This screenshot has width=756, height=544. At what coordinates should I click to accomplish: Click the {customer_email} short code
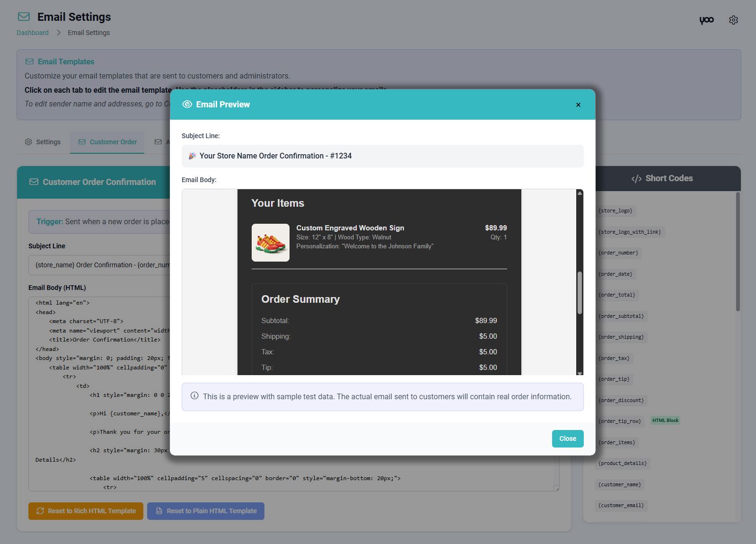coord(621,506)
